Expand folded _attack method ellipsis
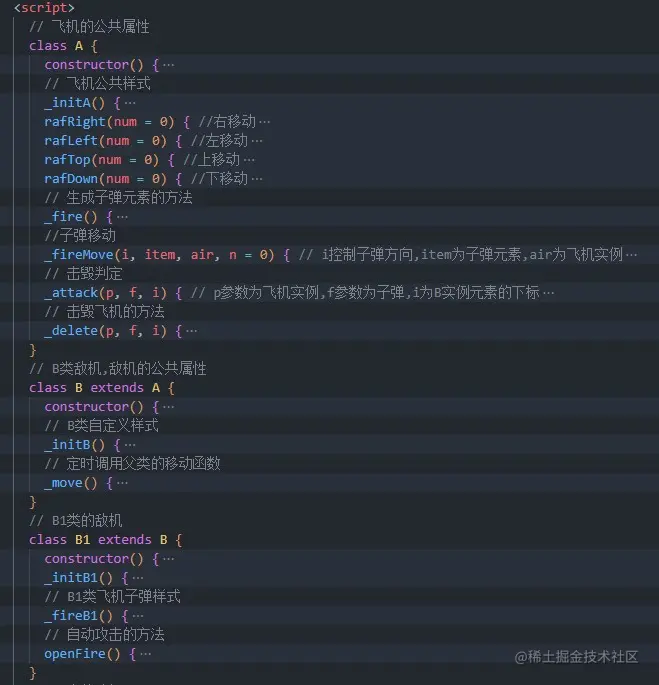The height and width of the screenshot is (685, 659). [549, 293]
